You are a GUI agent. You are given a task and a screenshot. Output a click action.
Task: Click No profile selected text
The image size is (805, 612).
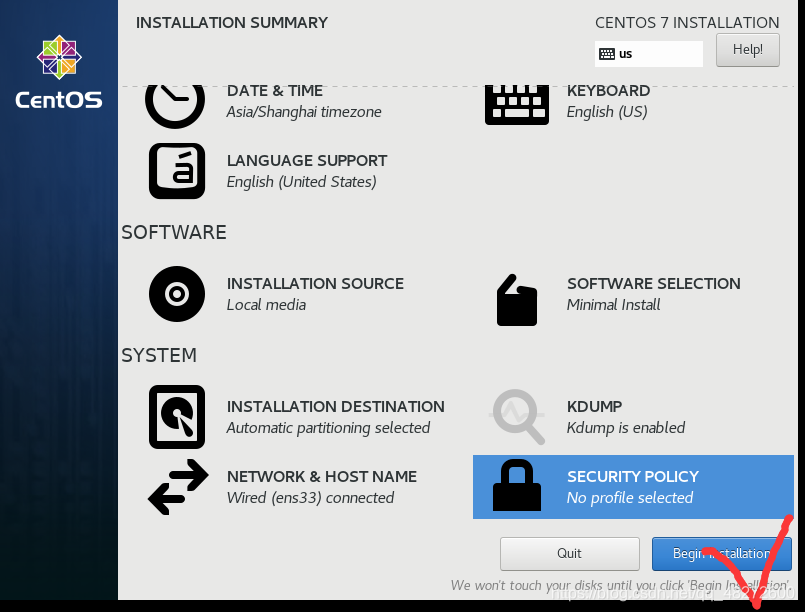[630, 498]
